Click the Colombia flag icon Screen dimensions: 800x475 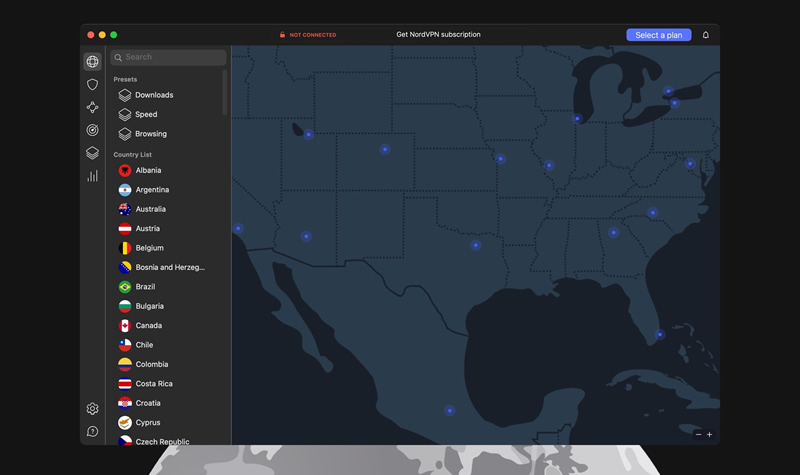point(125,364)
